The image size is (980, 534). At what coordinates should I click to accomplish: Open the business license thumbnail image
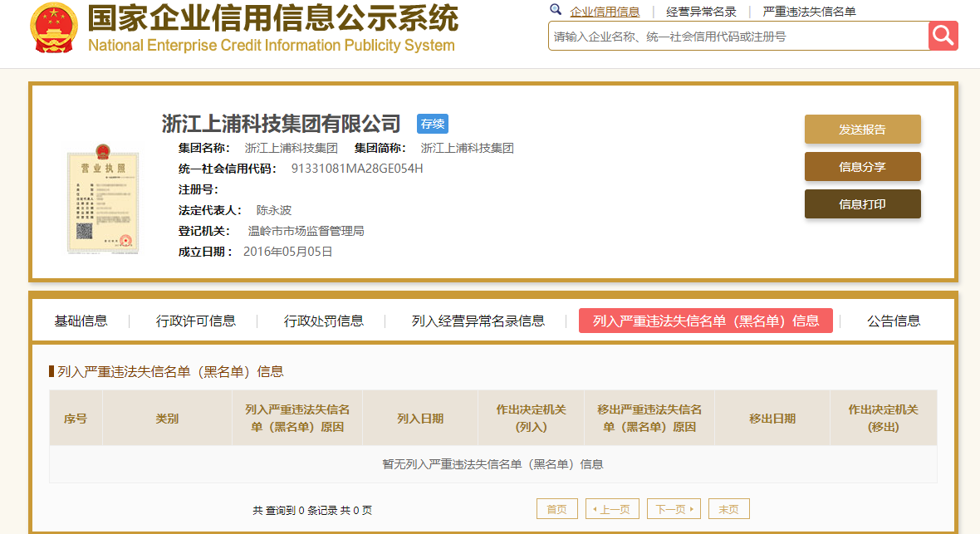tap(103, 198)
